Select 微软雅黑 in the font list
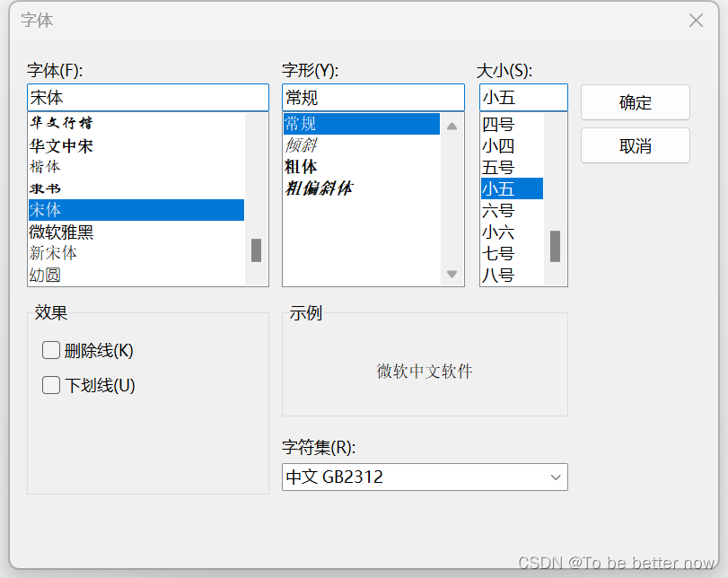 pyautogui.click(x=136, y=232)
